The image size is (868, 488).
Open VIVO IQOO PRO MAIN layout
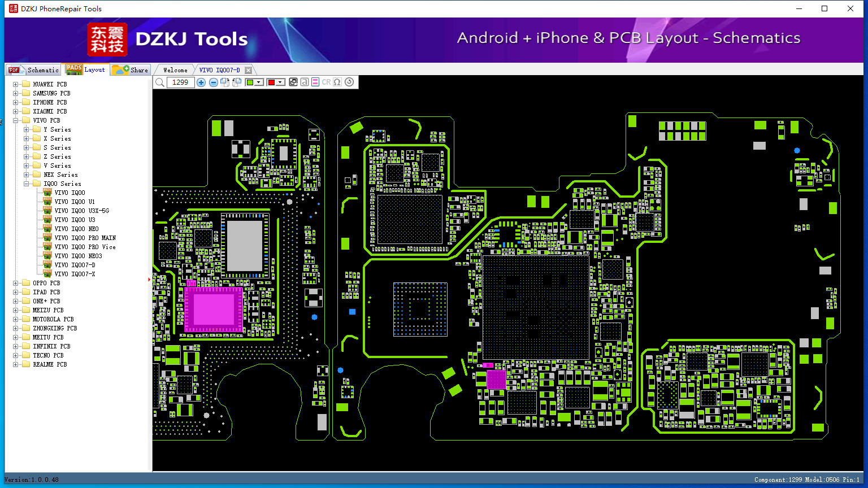(x=85, y=238)
